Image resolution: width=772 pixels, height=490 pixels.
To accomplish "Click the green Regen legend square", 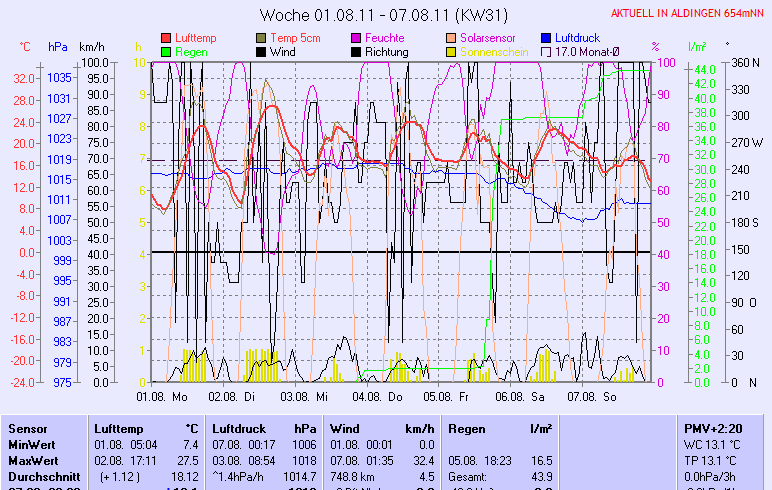I will point(166,51).
